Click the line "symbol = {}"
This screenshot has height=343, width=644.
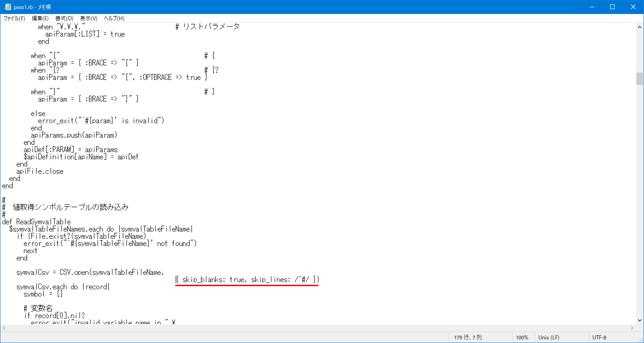(43, 294)
